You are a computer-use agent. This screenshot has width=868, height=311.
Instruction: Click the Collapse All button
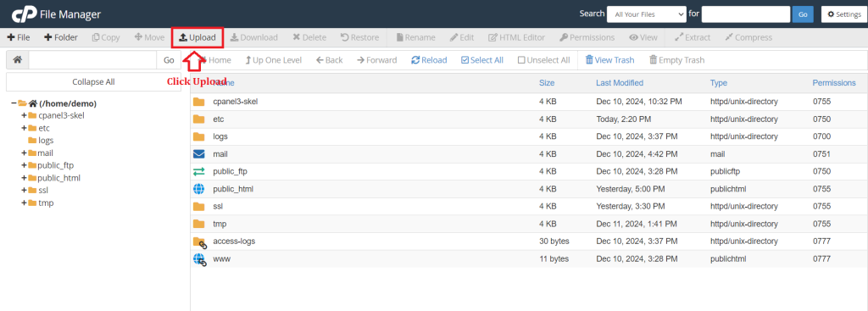pyautogui.click(x=93, y=82)
